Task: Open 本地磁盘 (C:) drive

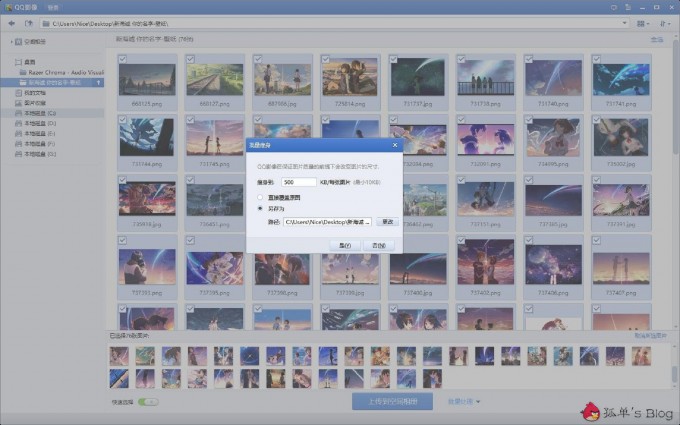Action: tap(52, 113)
